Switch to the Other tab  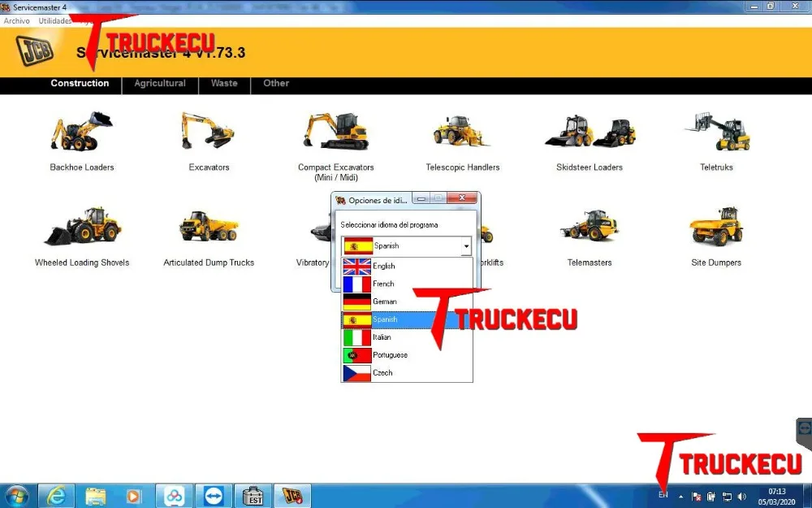pos(276,84)
